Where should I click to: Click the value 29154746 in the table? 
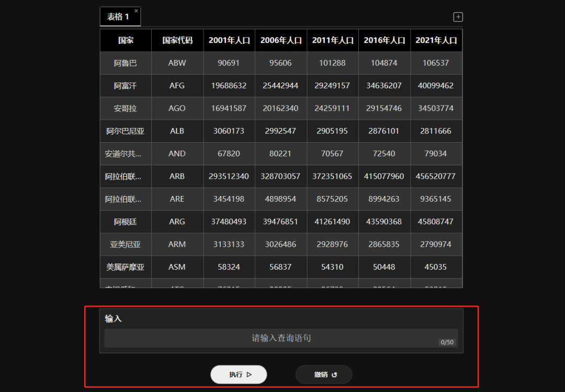pos(384,108)
